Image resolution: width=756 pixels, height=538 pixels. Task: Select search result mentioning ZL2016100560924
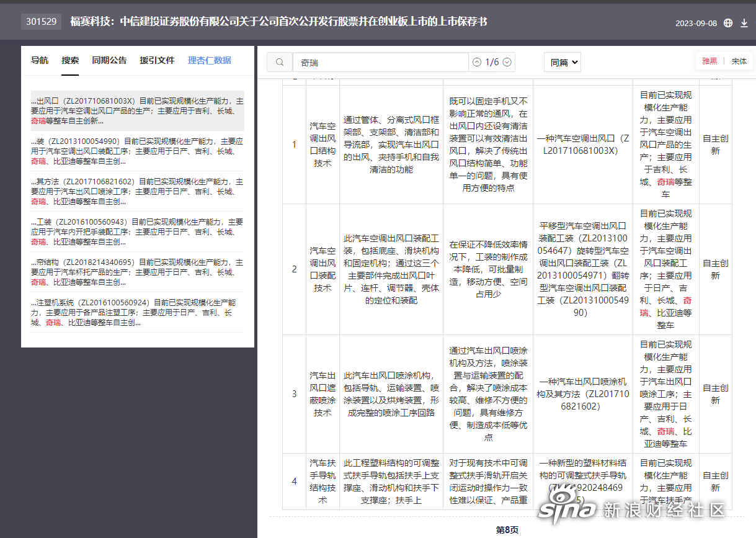click(x=138, y=313)
